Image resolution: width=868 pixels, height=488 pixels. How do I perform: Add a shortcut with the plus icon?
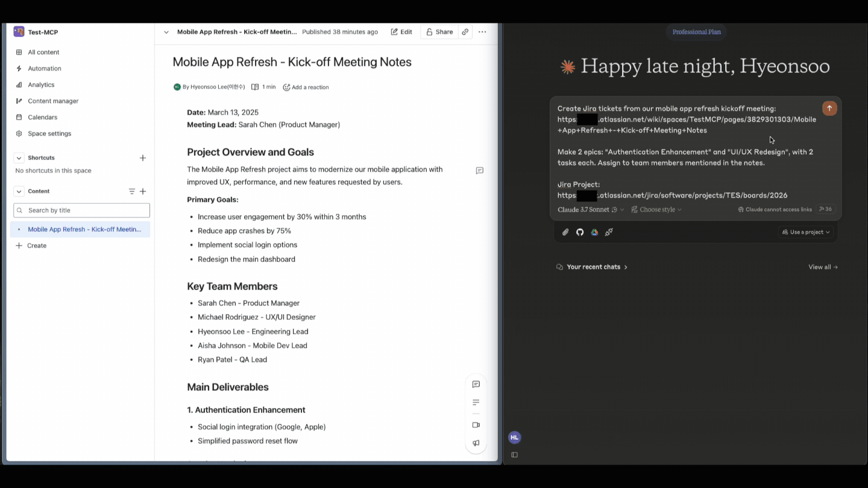tap(143, 158)
